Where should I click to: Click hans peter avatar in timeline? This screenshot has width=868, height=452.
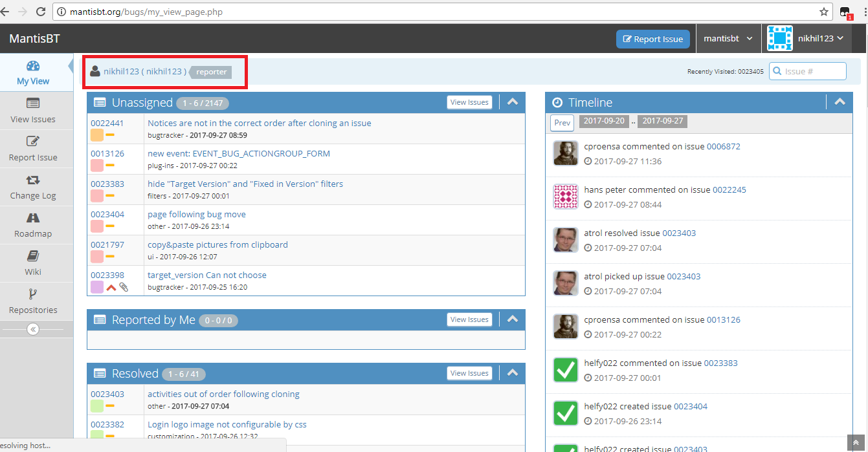[566, 197]
